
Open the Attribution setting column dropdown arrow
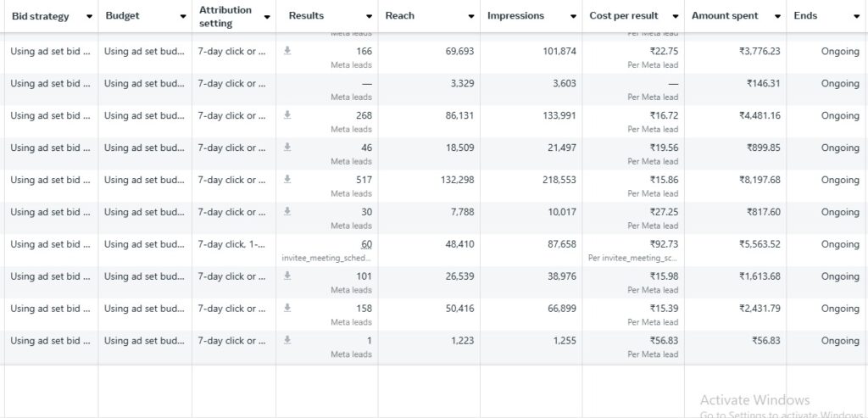tap(267, 17)
